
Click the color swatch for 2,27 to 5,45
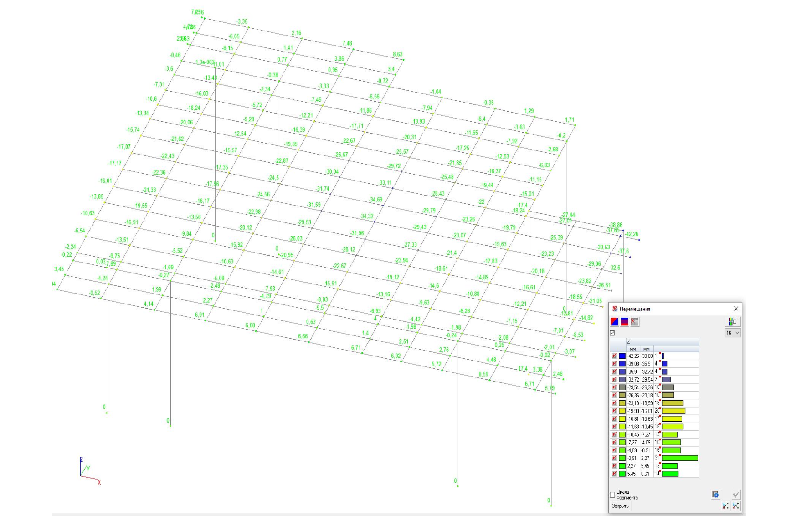tap(622, 466)
